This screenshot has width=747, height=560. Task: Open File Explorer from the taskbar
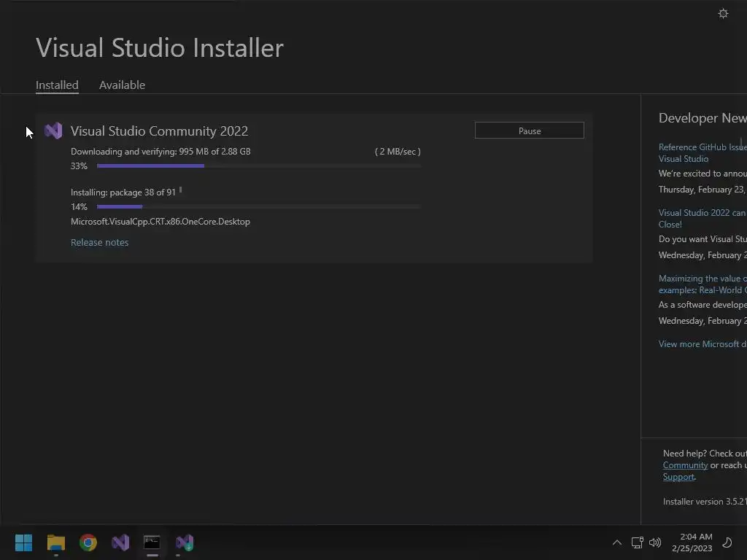click(x=55, y=542)
